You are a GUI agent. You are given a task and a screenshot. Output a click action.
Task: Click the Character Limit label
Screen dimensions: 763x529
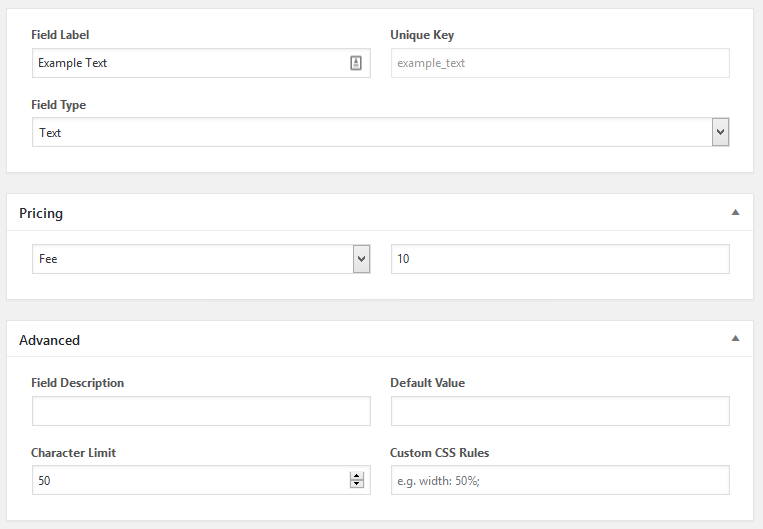[x=73, y=453]
